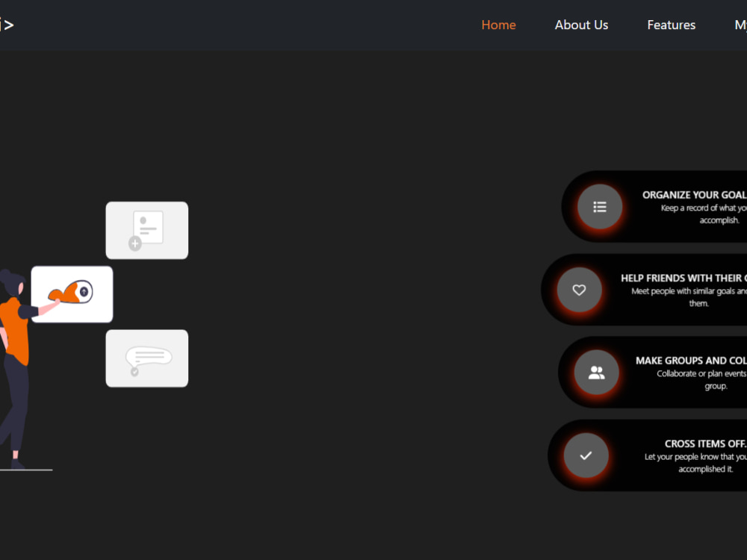This screenshot has height=560, width=747.
Task: Click the 'Help Friends With Their' heading
Action: point(684,278)
